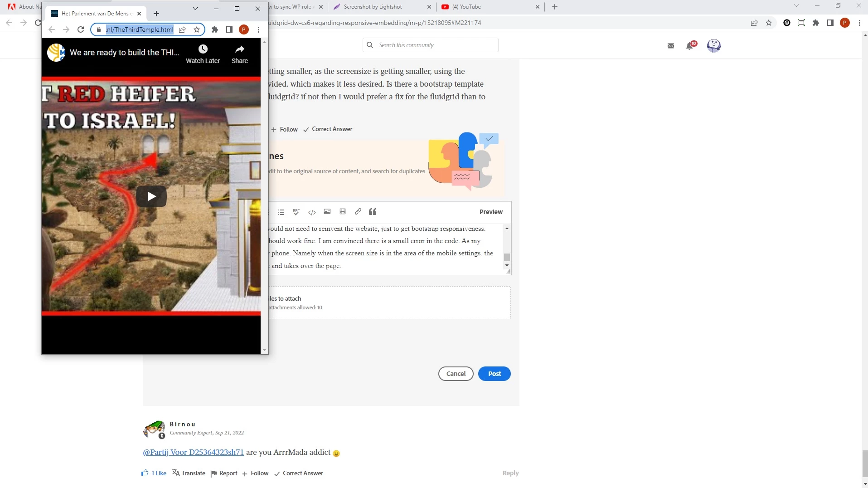
Task: Open main window extensions puzzle icon
Action: 816,23
